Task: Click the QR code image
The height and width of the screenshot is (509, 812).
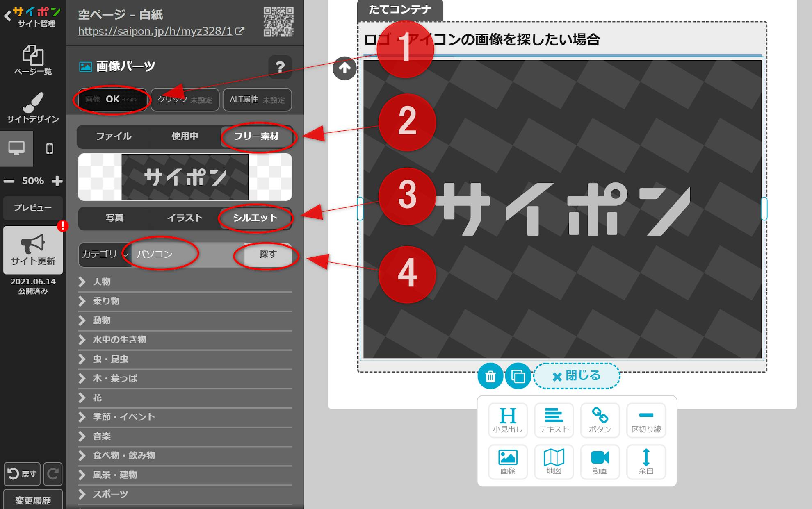Action: [278, 22]
